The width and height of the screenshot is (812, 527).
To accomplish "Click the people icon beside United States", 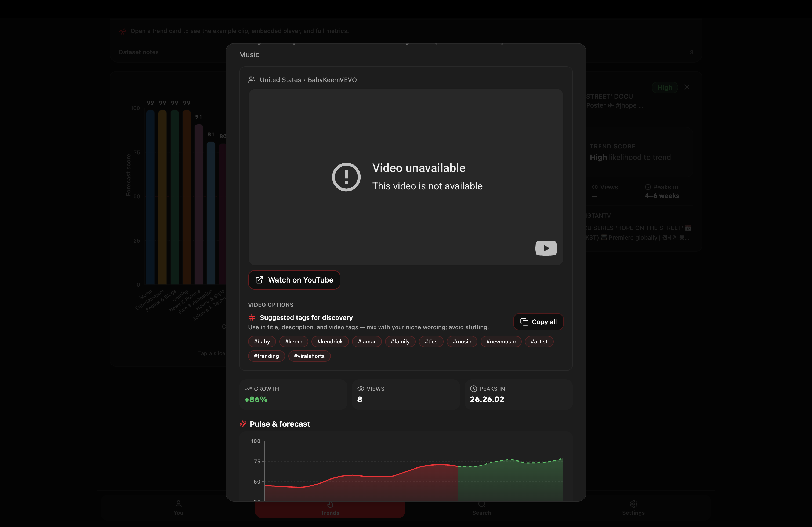I will [252, 80].
